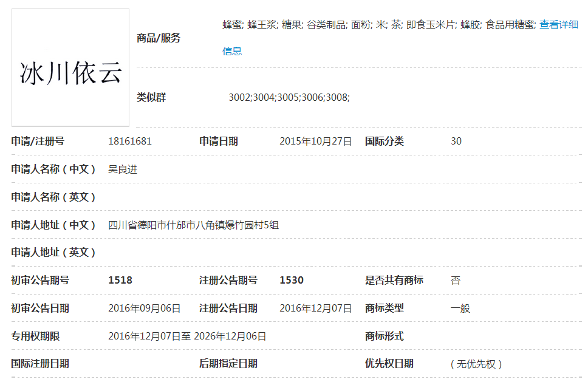Click the 冰川依云 trademark image
Viewport: 588px width, 382px height.
tap(70, 67)
